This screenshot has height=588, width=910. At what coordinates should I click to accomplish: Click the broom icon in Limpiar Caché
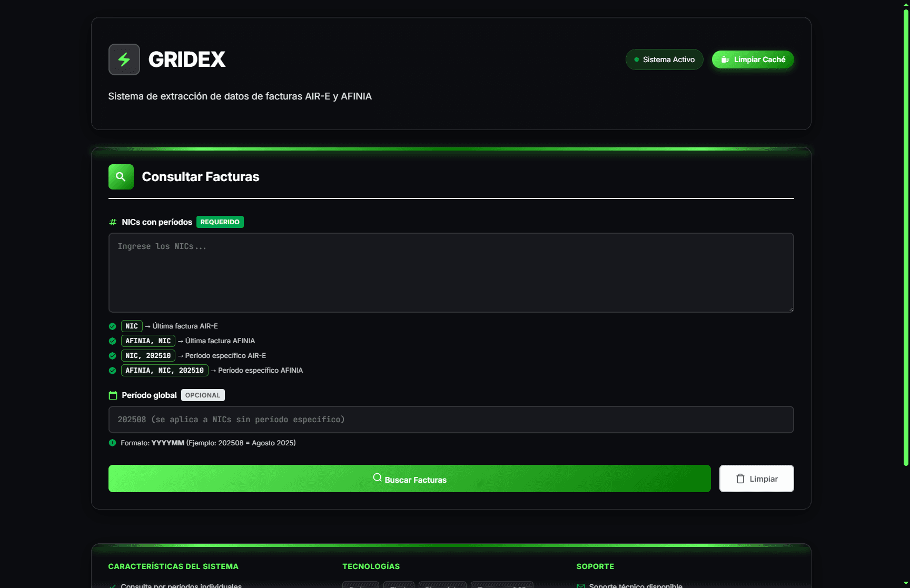(x=725, y=59)
